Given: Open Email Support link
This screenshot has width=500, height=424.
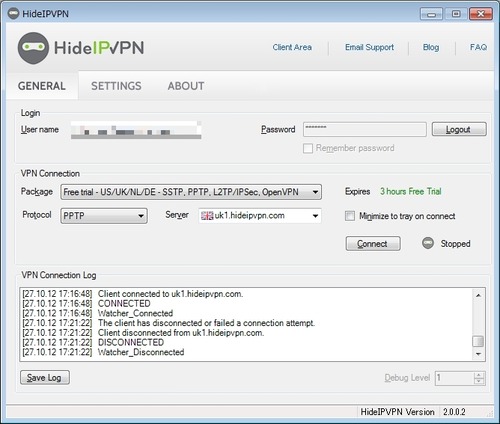Looking at the screenshot, I should pos(369,47).
